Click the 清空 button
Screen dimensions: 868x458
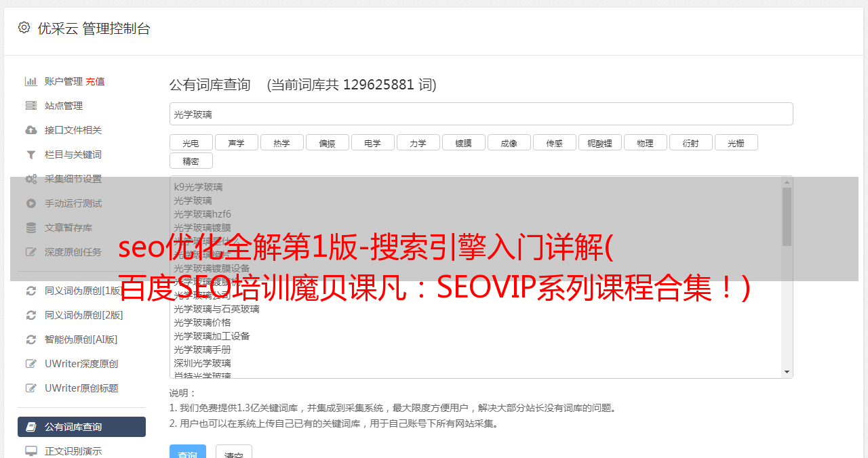234,451
